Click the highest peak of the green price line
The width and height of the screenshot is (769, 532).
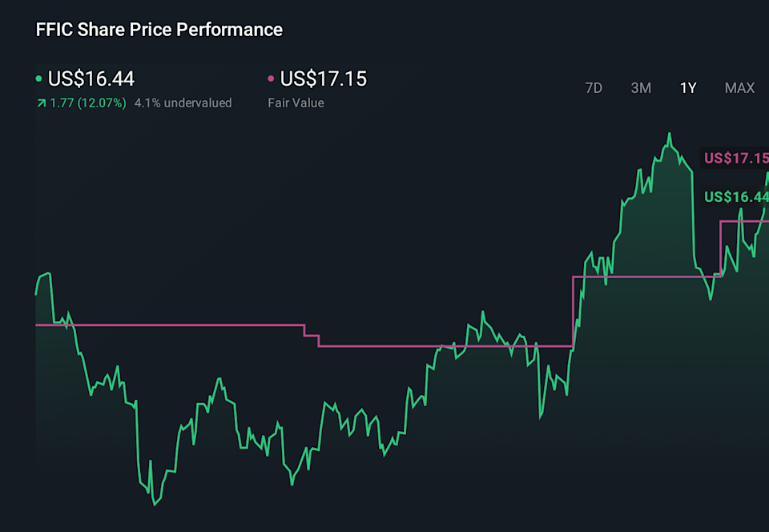coord(669,135)
